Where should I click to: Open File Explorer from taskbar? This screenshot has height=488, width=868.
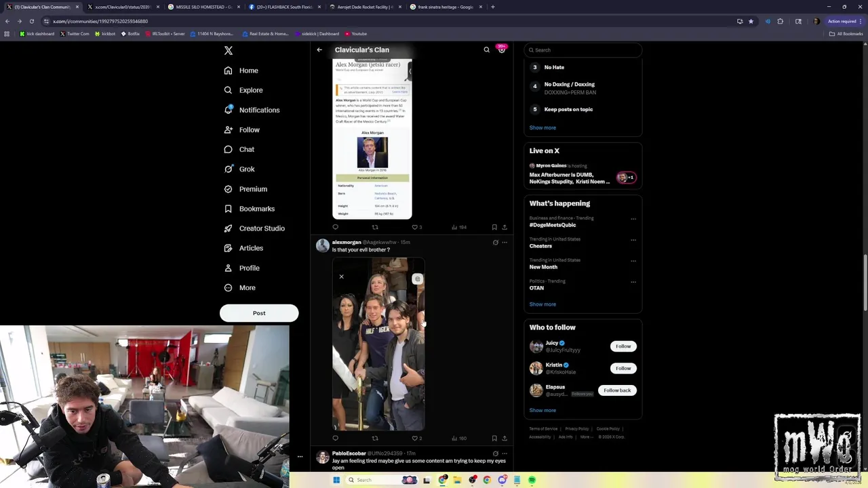(458, 480)
